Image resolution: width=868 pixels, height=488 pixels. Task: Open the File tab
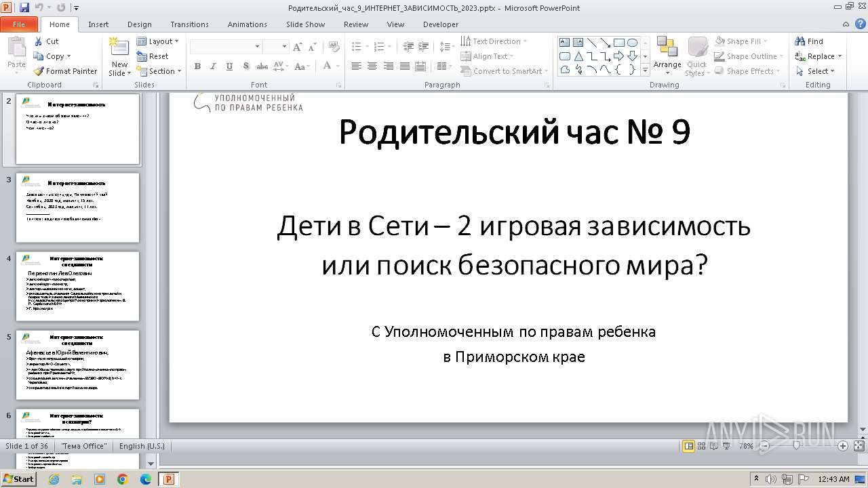coord(19,24)
